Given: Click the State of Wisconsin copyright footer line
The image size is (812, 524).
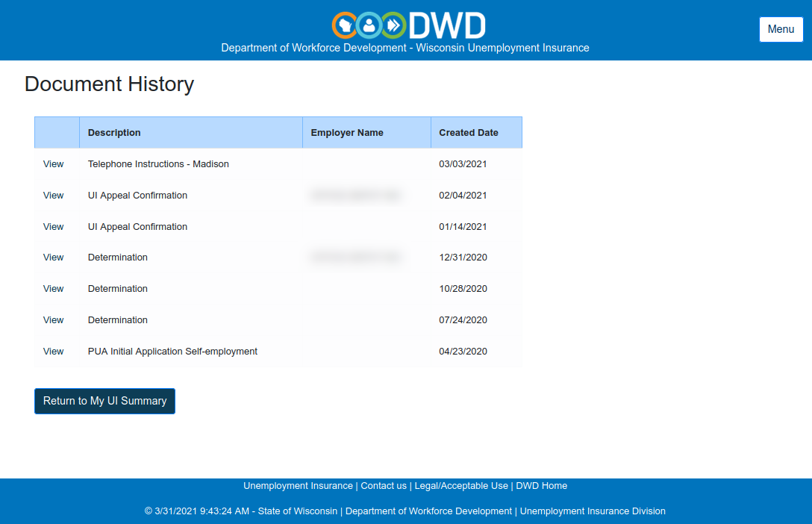Looking at the screenshot, I should 405,511.
